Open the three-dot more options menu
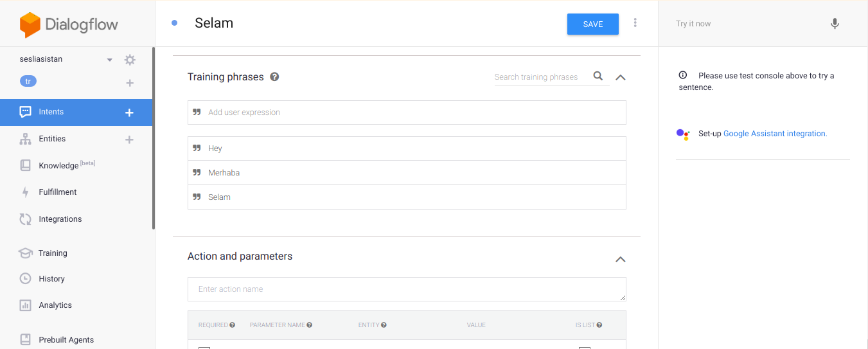The width and height of the screenshot is (868, 349). 635,23
